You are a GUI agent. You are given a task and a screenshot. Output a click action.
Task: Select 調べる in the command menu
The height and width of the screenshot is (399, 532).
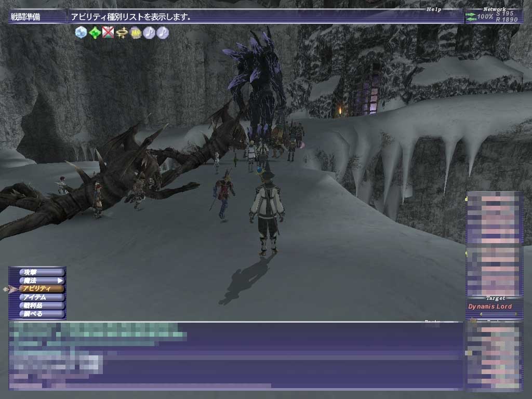click(x=42, y=314)
